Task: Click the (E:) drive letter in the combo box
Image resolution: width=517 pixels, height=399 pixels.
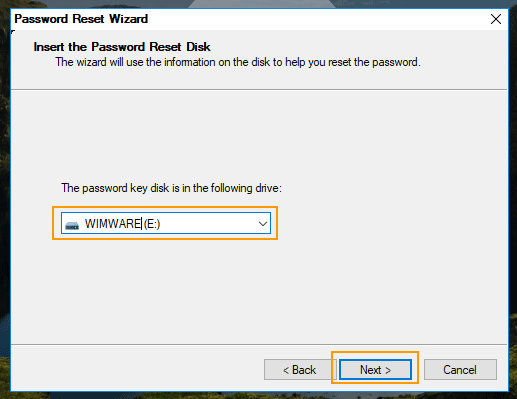Action: [x=152, y=224]
